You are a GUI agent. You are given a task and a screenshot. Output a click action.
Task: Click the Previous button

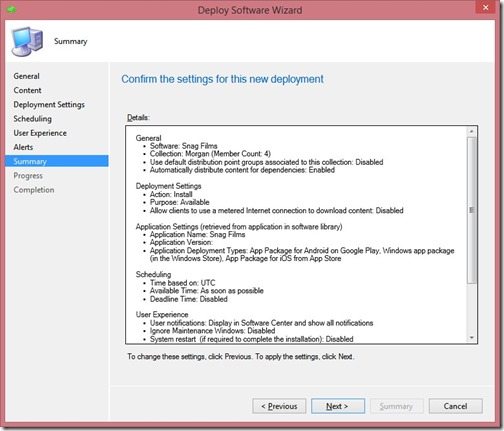pyautogui.click(x=279, y=406)
